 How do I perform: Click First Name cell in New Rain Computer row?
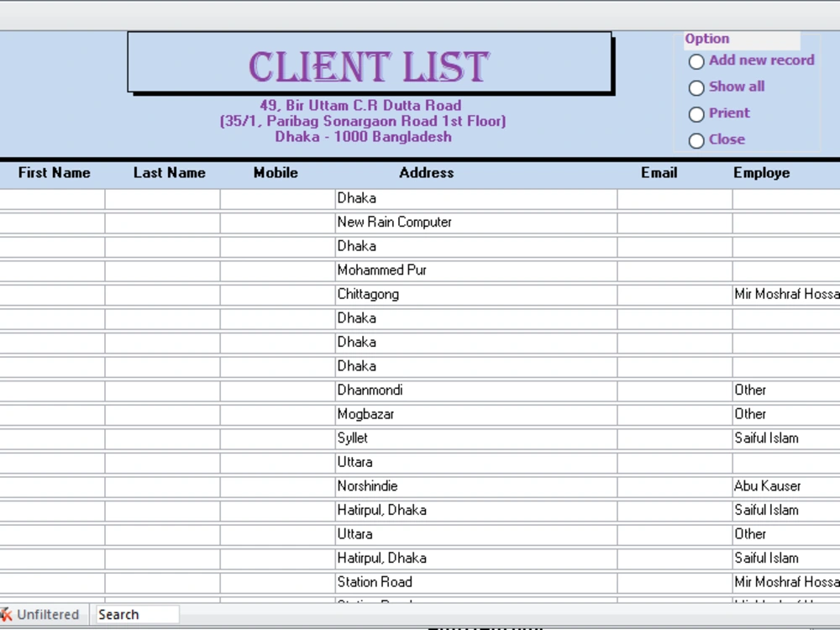click(x=52, y=223)
